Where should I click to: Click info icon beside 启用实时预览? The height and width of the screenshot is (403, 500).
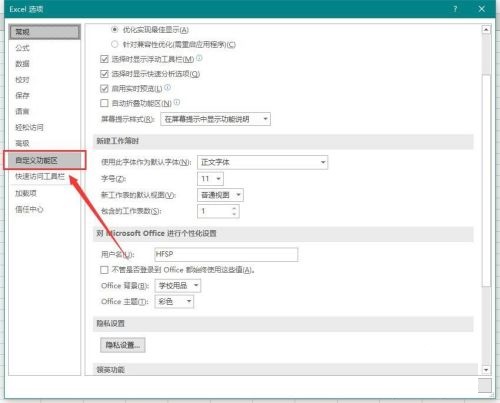coord(168,87)
